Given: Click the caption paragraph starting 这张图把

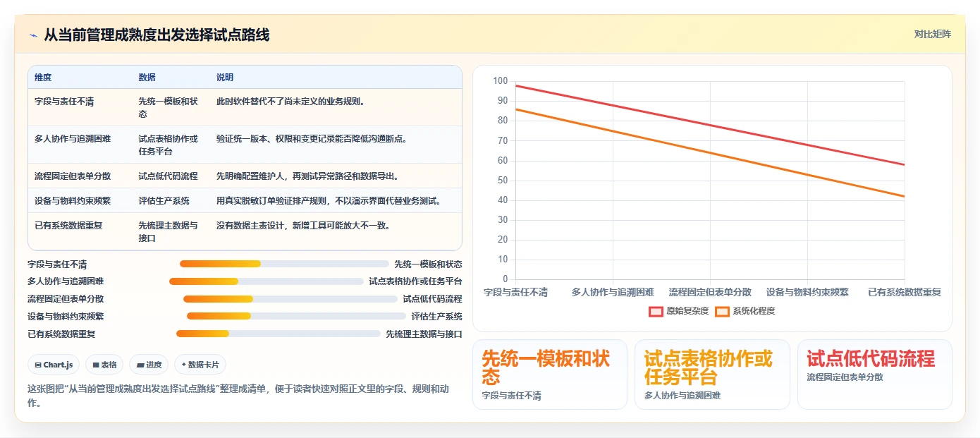Looking at the screenshot, I should (238, 396).
